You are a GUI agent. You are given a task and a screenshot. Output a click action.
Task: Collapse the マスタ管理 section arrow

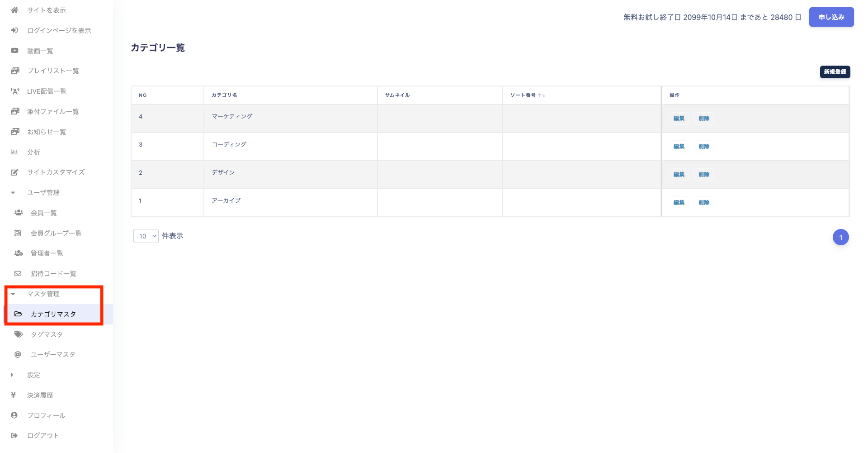[13, 294]
